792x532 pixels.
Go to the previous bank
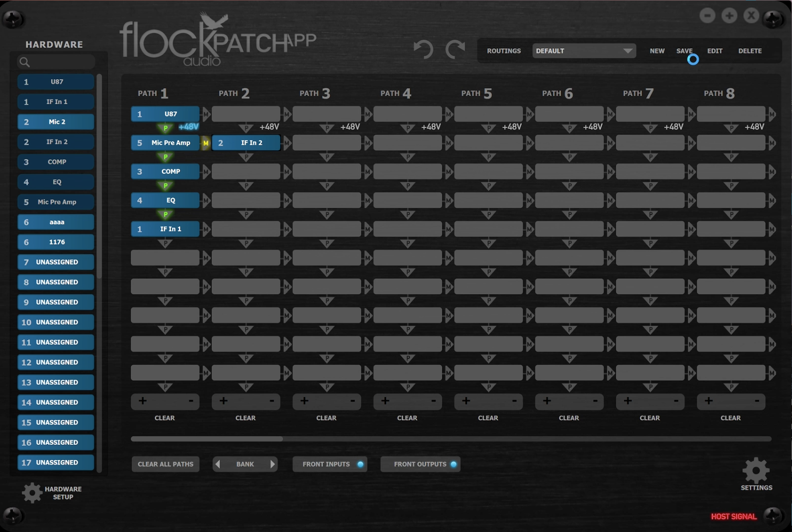point(218,464)
